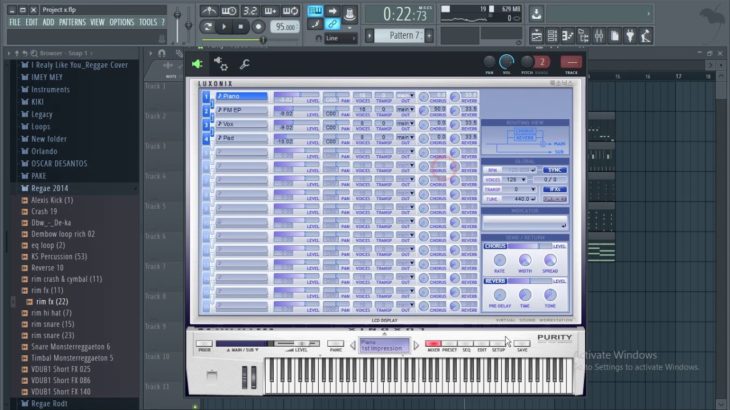This screenshot has height=410, width=730.
Task: Adjust the Reverb LEVEL slider
Action: coord(530,282)
